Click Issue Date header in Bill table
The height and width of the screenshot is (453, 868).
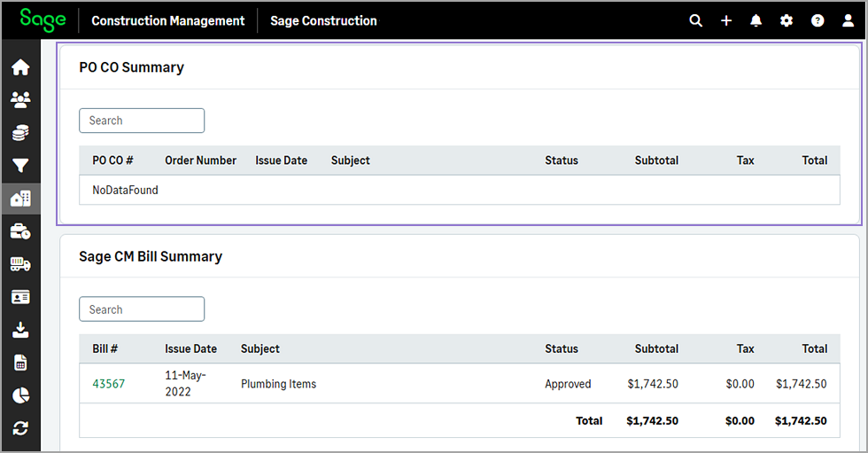[x=190, y=349]
